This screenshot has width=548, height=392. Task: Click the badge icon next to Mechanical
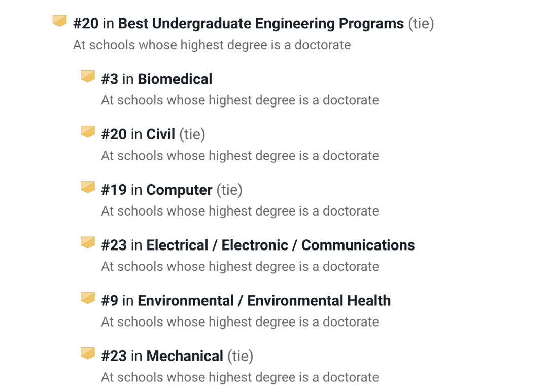click(x=88, y=353)
